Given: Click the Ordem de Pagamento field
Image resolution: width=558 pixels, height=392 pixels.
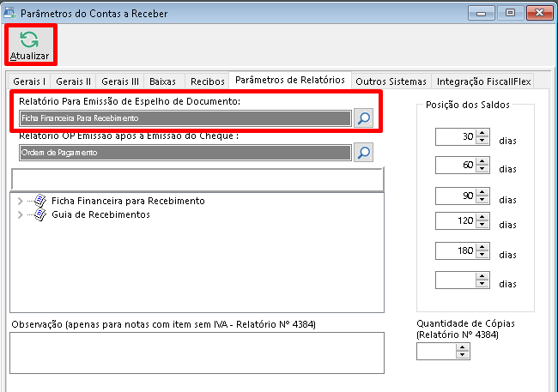Looking at the screenshot, I should (x=185, y=153).
